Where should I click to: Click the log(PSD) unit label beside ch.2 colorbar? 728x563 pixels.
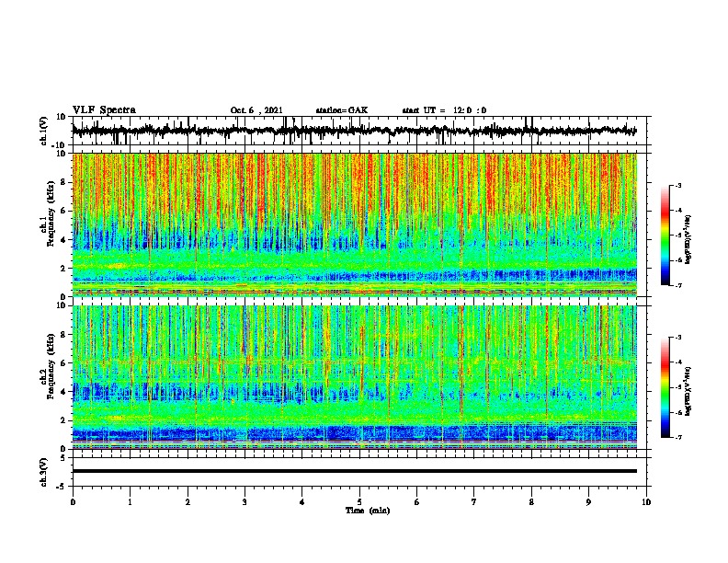click(x=688, y=391)
